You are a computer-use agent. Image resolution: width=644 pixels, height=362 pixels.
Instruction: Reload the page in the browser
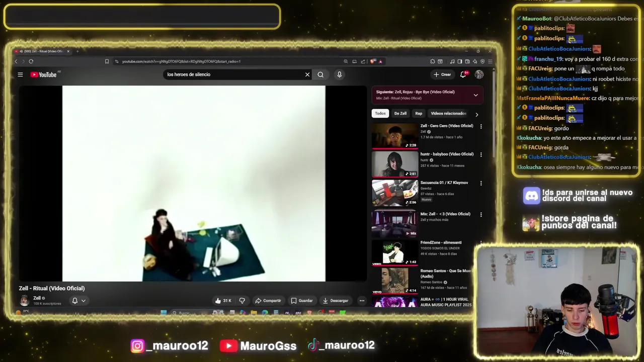tap(31, 61)
